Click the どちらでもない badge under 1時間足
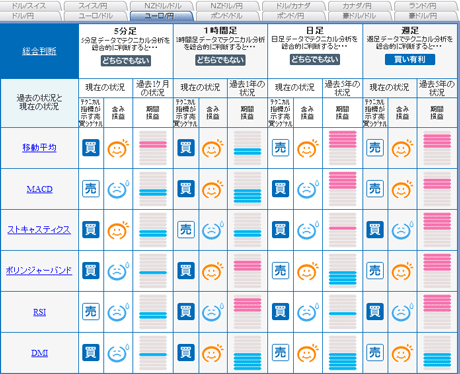The width and height of the screenshot is (460, 374). click(220, 60)
